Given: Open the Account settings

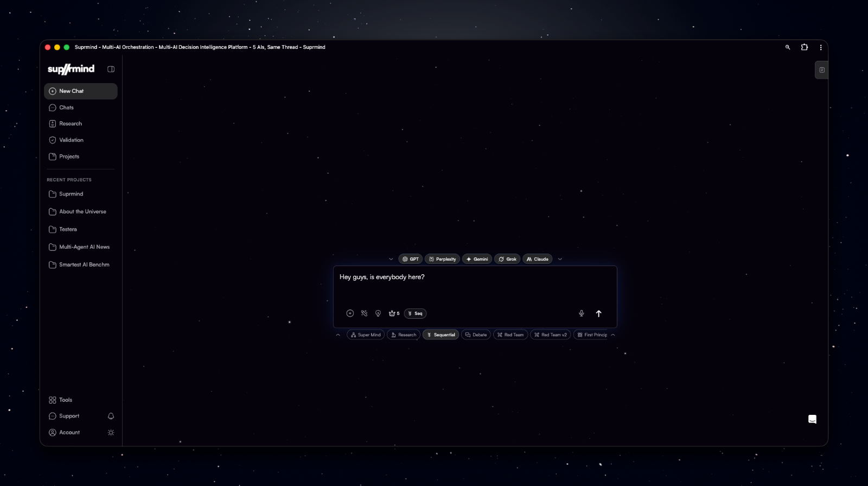Looking at the screenshot, I should tap(69, 432).
